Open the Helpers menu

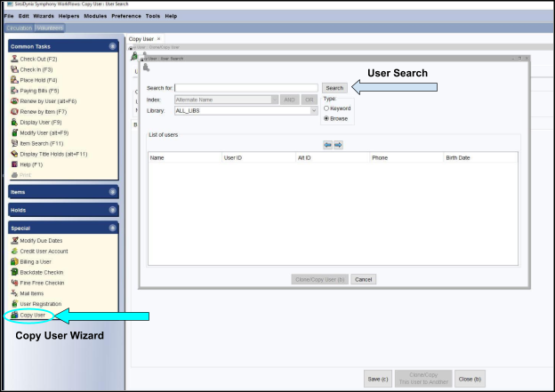pos(68,16)
